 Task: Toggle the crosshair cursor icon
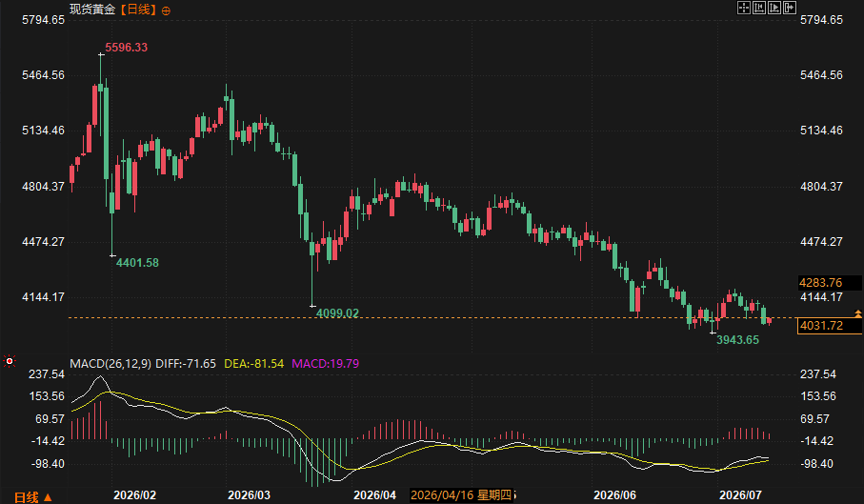[744, 8]
